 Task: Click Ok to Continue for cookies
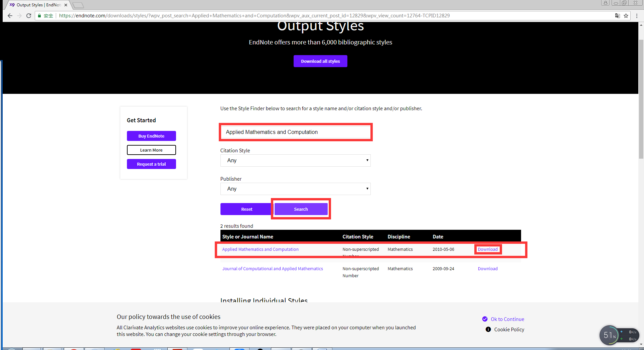click(503, 319)
